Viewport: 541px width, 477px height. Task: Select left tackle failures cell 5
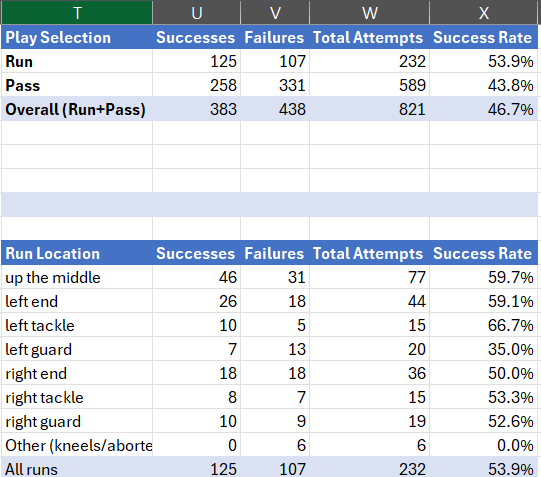275,325
